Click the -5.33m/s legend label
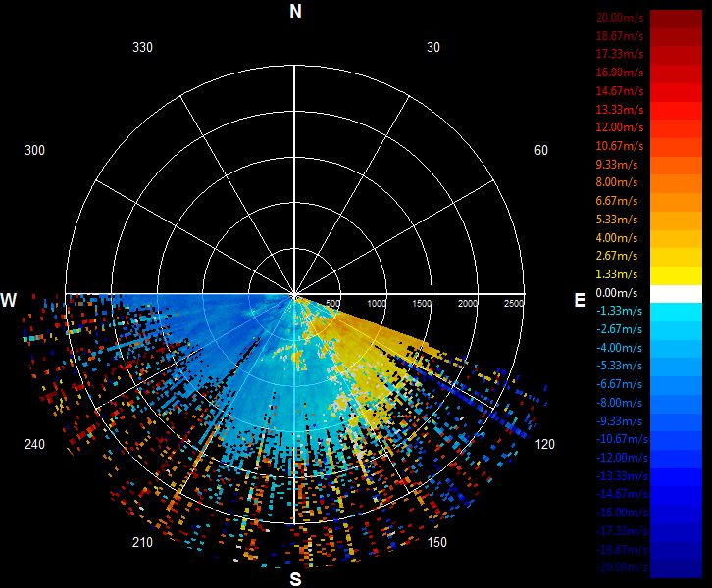This screenshot has height=588, width=712. coord(619,366)
